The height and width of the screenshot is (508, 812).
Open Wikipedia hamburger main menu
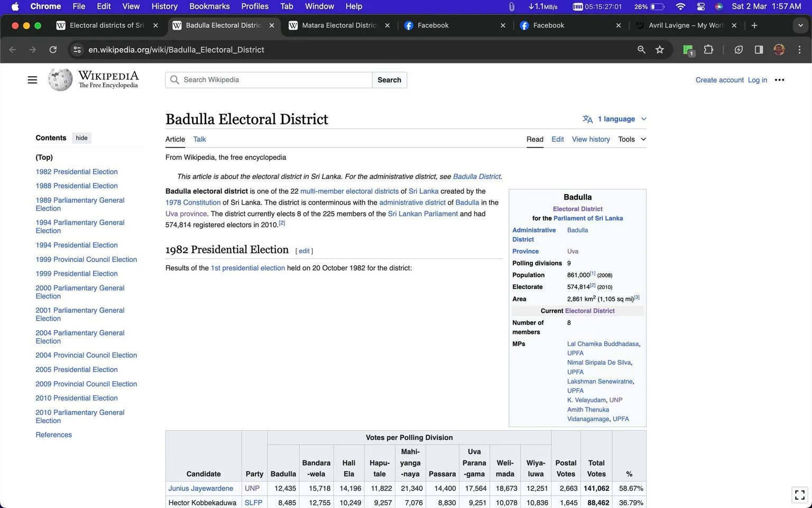(32, 80)
